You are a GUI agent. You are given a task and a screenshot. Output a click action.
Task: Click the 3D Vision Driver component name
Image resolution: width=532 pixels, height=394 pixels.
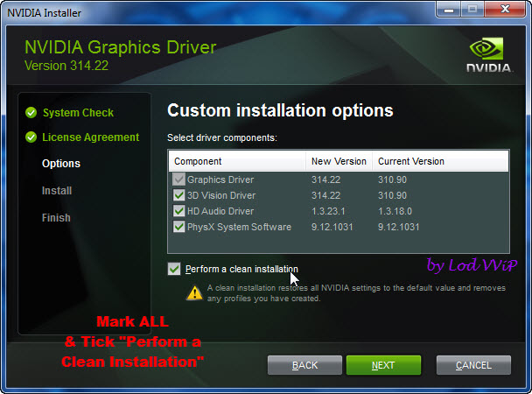pyautogui.click(x=221, y=195)
